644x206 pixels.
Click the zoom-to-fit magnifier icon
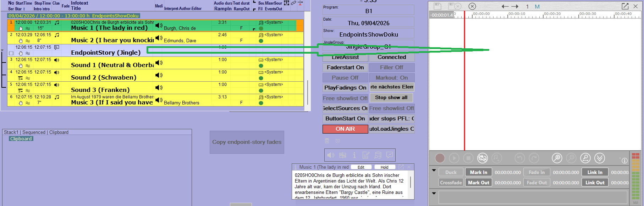click(x=585, y=158)
